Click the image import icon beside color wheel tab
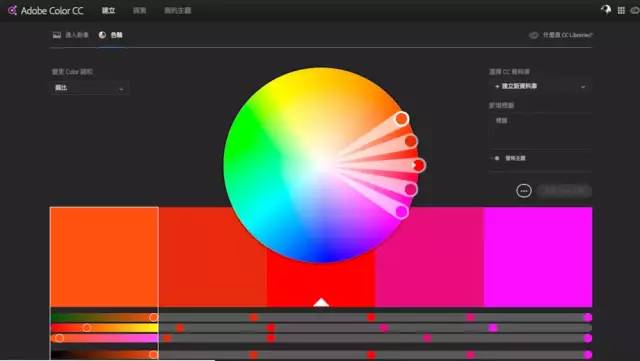 click(x=57, y=35)
